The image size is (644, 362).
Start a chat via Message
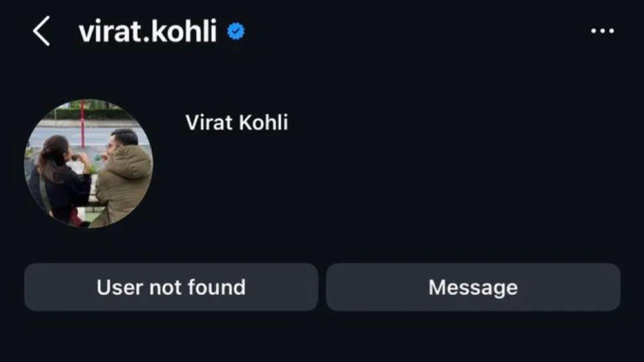(473, 287)
